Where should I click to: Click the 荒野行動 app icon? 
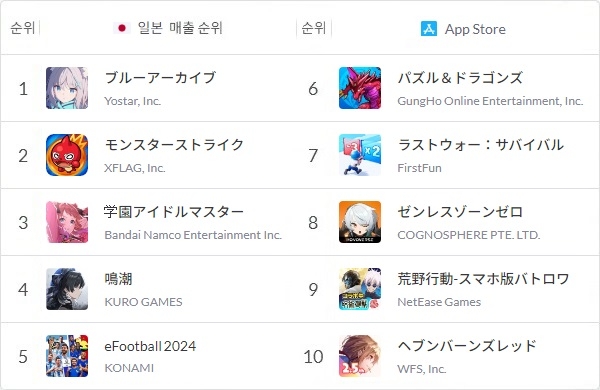360,289
